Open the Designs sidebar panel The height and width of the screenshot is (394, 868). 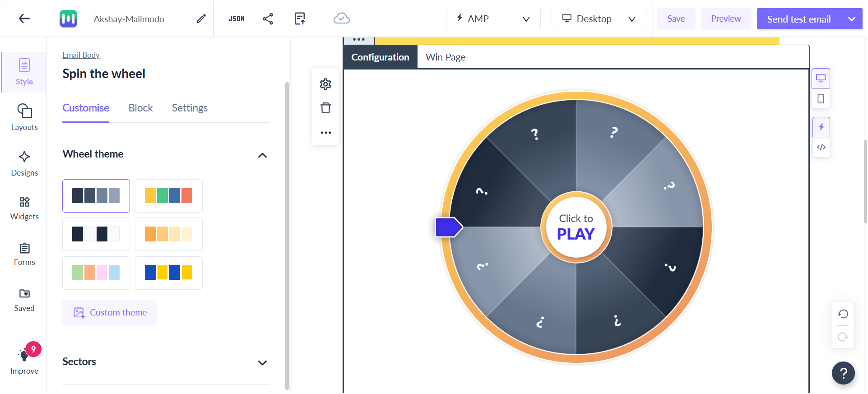click(24, 163)
